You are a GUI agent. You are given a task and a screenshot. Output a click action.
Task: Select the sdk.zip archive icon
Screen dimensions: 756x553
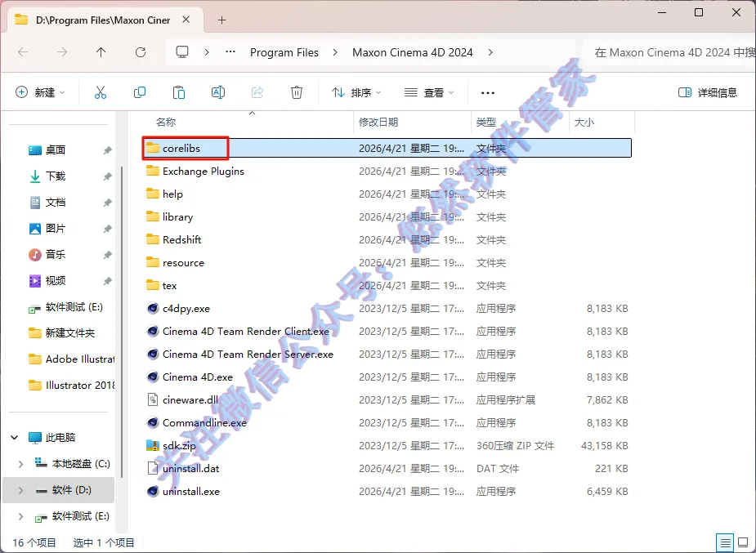[x=153, y=445]
